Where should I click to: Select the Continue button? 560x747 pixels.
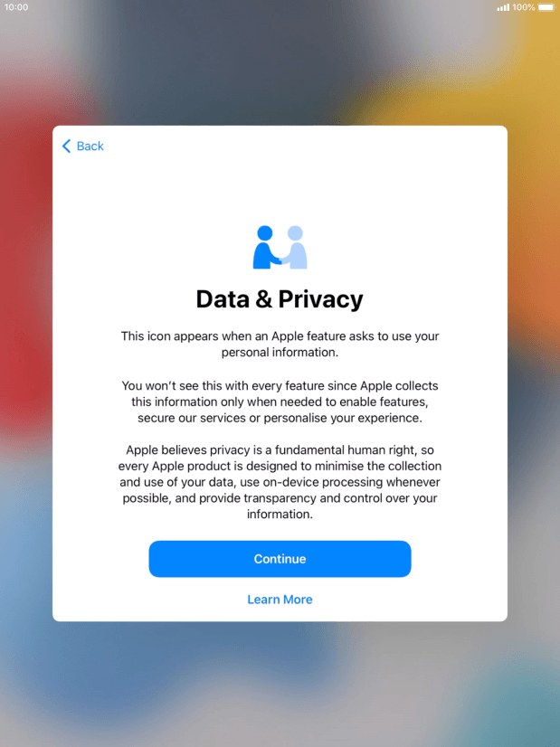280,559
